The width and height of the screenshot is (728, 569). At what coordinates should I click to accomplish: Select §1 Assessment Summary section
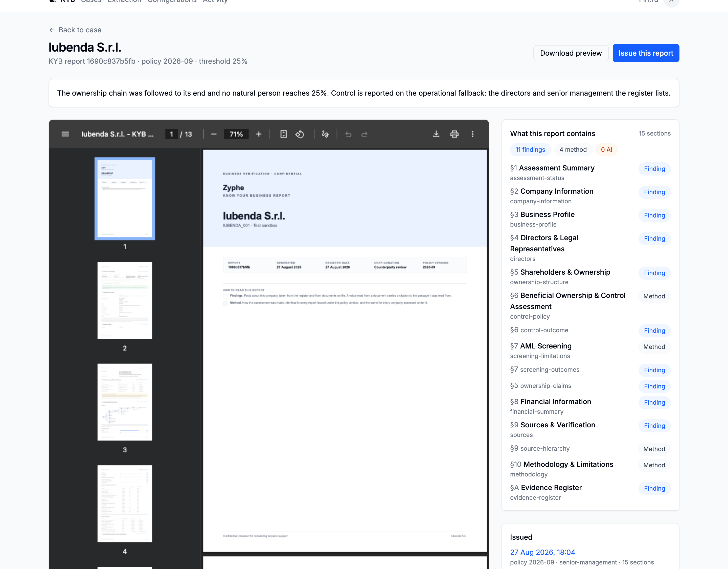click(x=590, y=172)
